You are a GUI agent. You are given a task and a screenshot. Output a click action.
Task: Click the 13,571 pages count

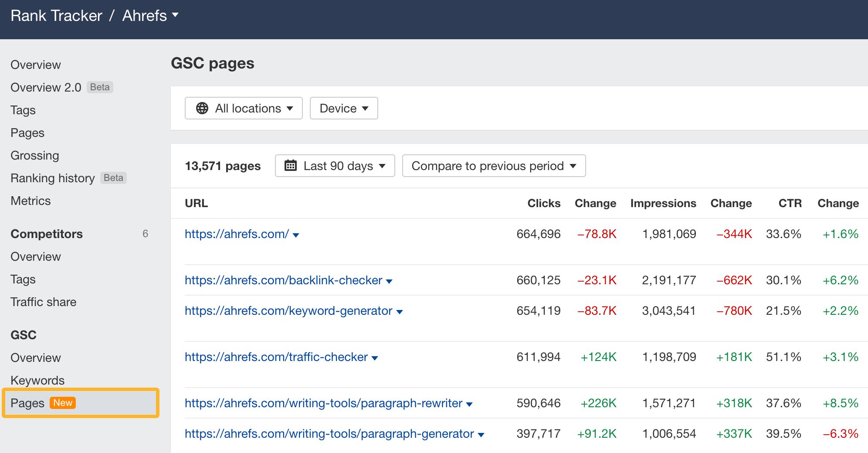[223, 166]
